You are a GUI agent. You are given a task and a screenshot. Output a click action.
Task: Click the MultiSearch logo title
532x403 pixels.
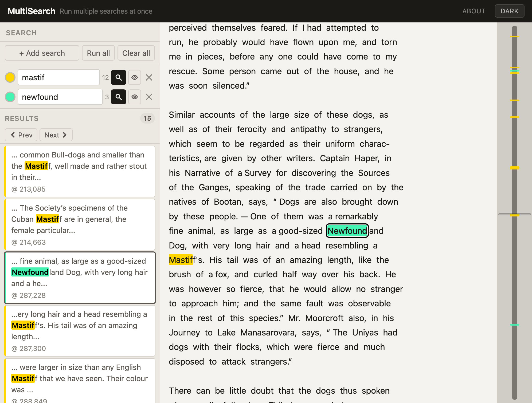pyautogui.click(x=32, y=11)
